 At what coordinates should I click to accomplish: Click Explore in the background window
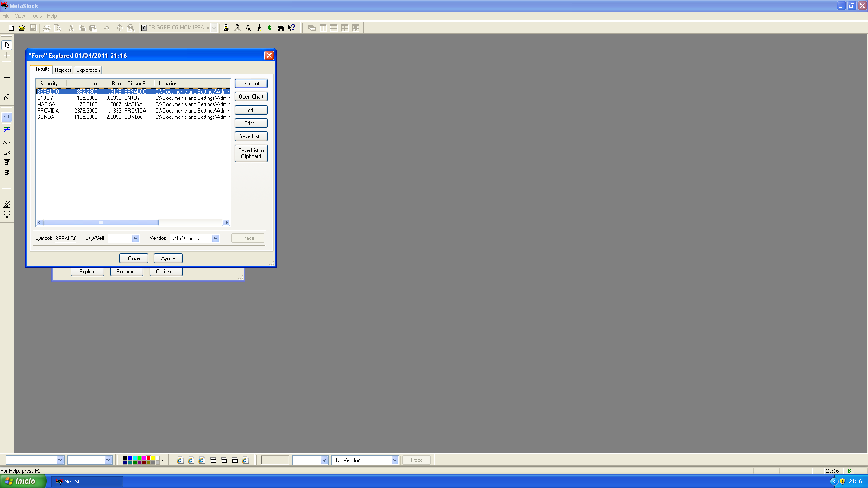(87, 272)
